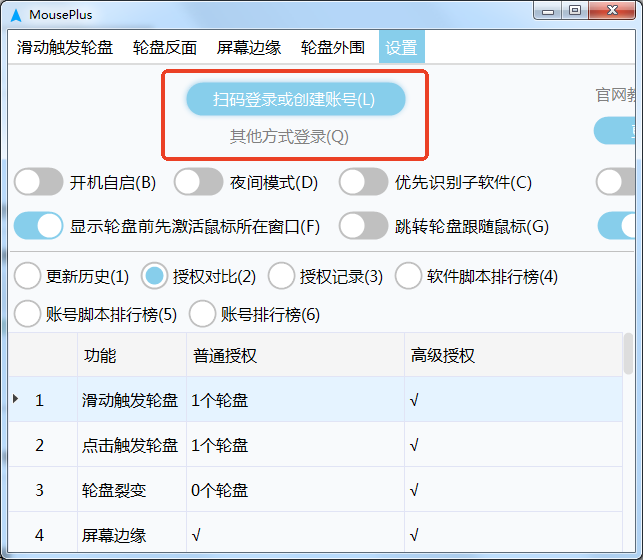Click 0个轮盘 cell in 轮盘裂变 row
Viewport: 643px width, 560px height.
295,490
